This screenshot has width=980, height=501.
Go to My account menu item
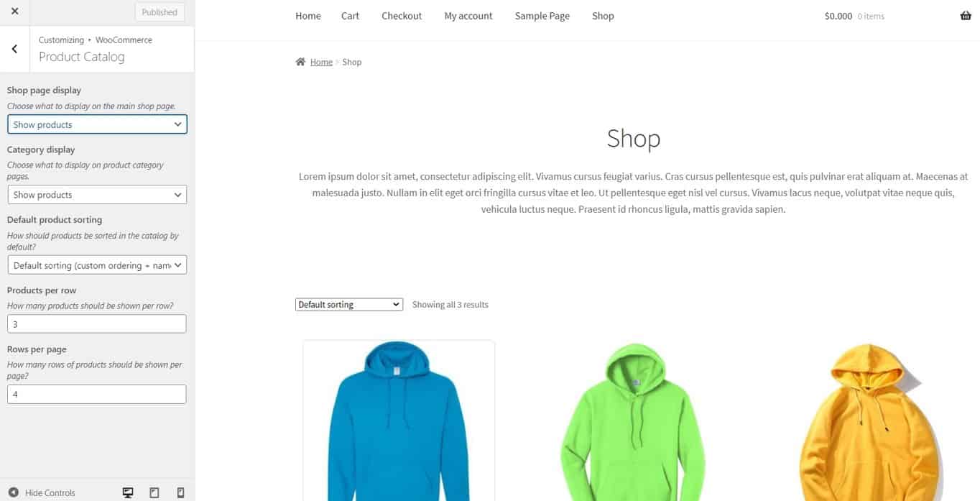[468, 16]
